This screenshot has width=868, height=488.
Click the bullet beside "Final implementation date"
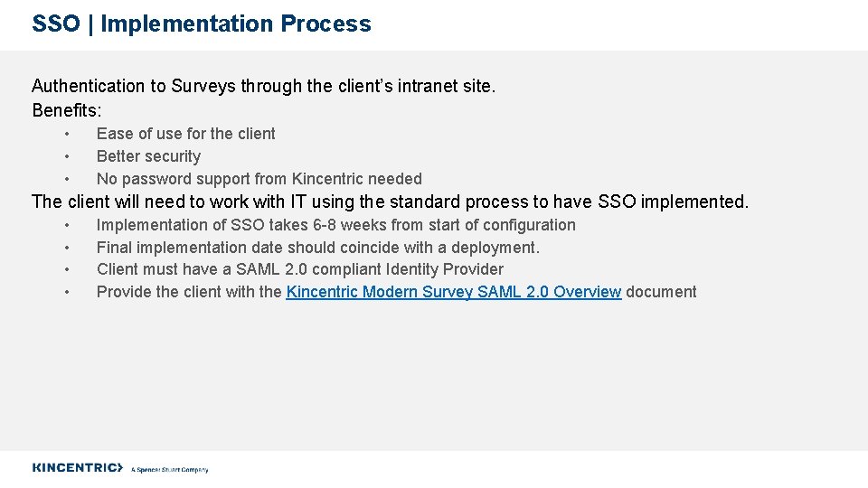67,249
